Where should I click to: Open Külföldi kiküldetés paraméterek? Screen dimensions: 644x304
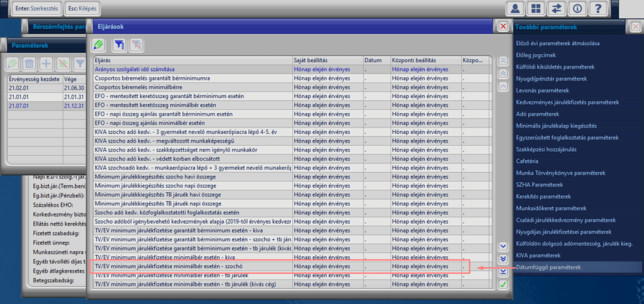(555, 67)
